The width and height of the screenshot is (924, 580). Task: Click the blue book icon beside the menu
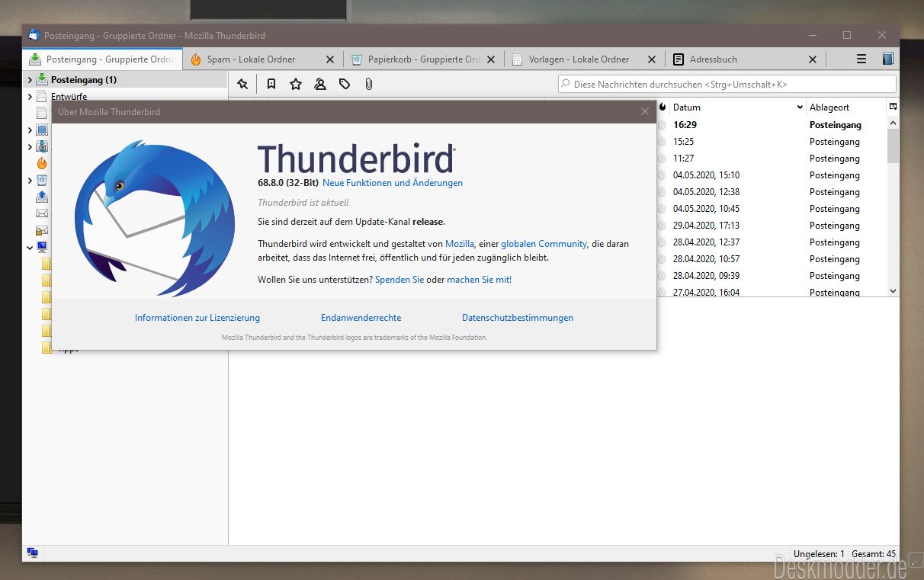coord(887,59)
